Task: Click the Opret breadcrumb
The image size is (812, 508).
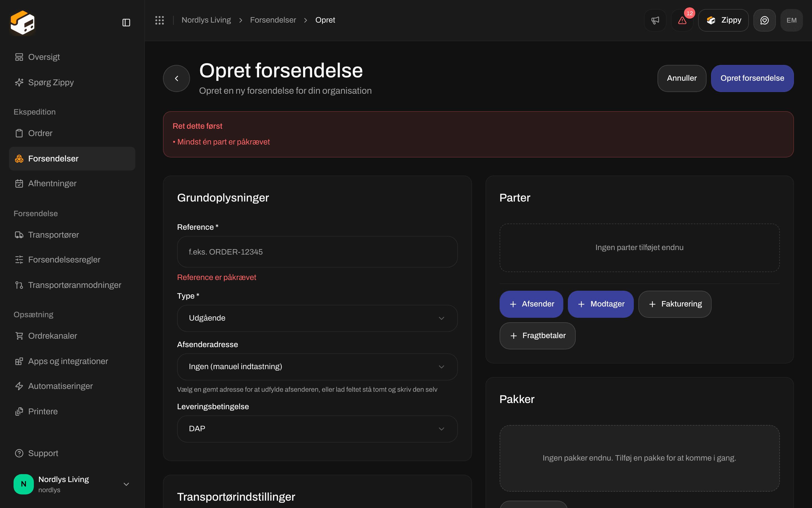Action: [325, 20]
